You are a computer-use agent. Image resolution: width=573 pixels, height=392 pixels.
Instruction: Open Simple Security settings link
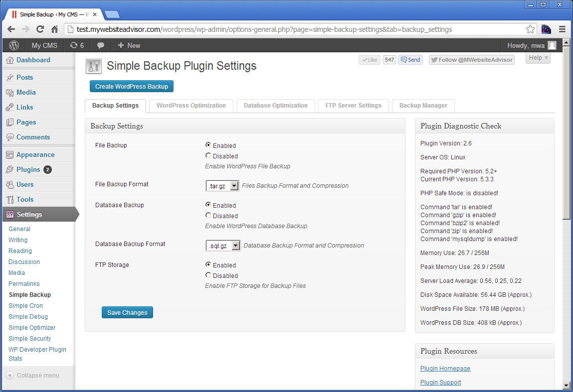[x=29, y=338]
